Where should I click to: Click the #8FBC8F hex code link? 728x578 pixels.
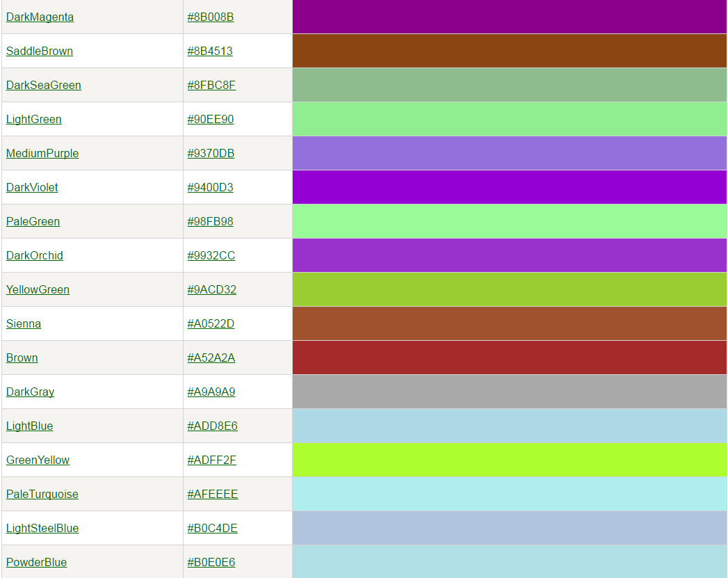coord(211,85)
